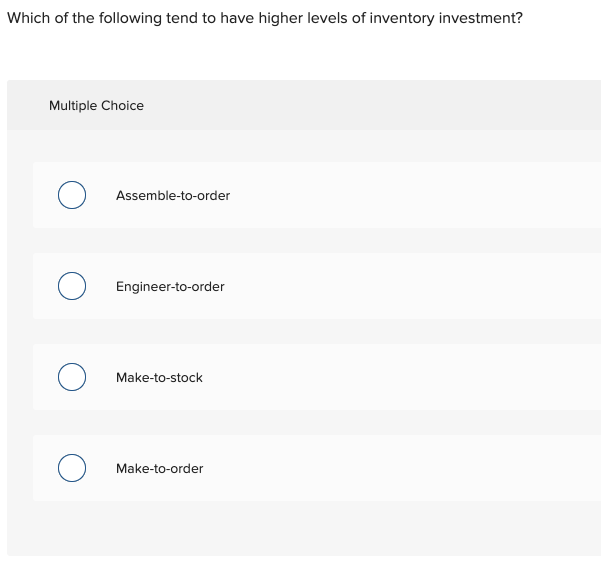
Task: Click the Make-to-order answer text
Action: pos(159,468)
